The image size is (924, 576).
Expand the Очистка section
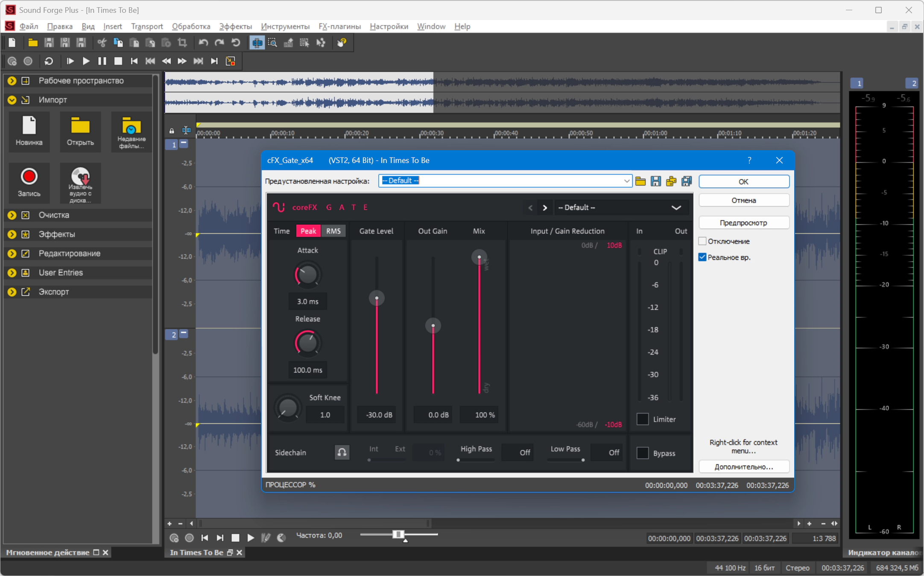click(12, 215)
